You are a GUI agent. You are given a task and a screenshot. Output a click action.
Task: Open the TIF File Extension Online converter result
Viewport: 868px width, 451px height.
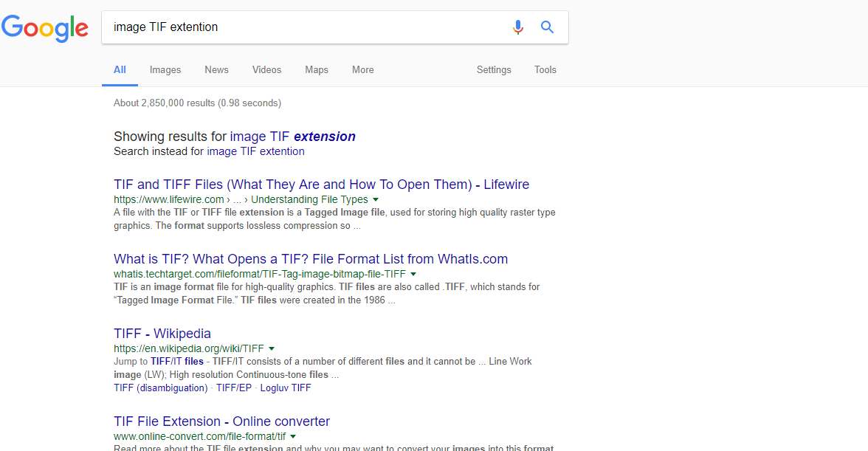(221, 421)
